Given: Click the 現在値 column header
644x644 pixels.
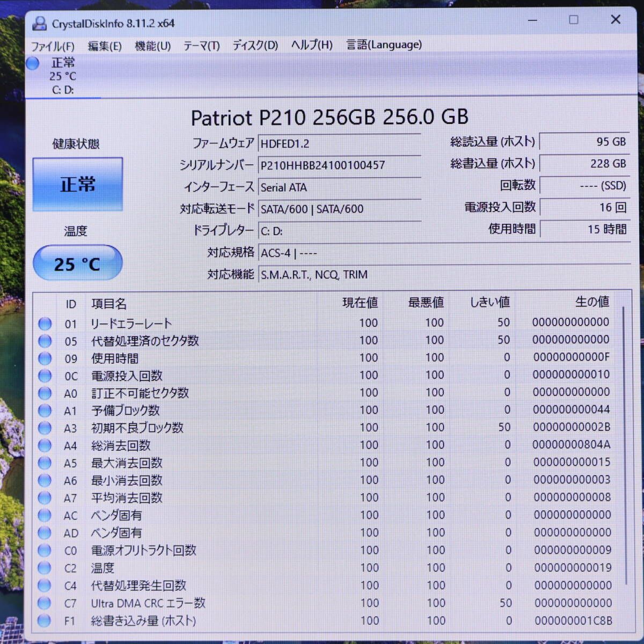Looking at the screenshot, I should coord(360,303).
